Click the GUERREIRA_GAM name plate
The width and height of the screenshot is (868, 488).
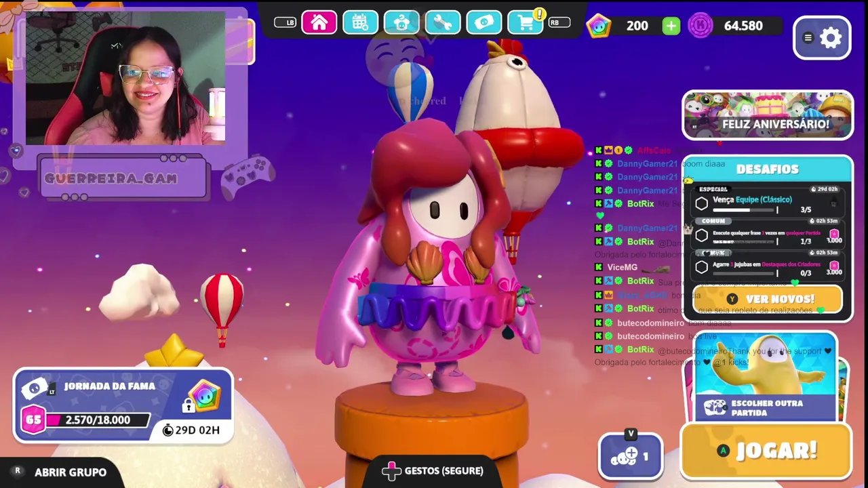(122, 178)
